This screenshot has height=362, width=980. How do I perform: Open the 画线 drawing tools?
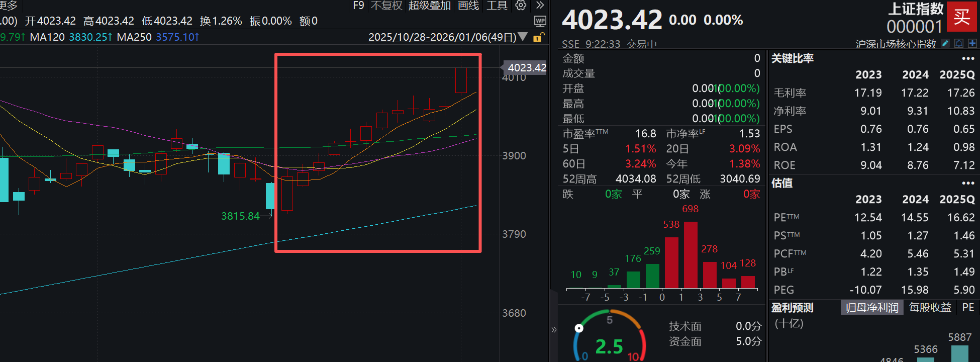[468, 6]
